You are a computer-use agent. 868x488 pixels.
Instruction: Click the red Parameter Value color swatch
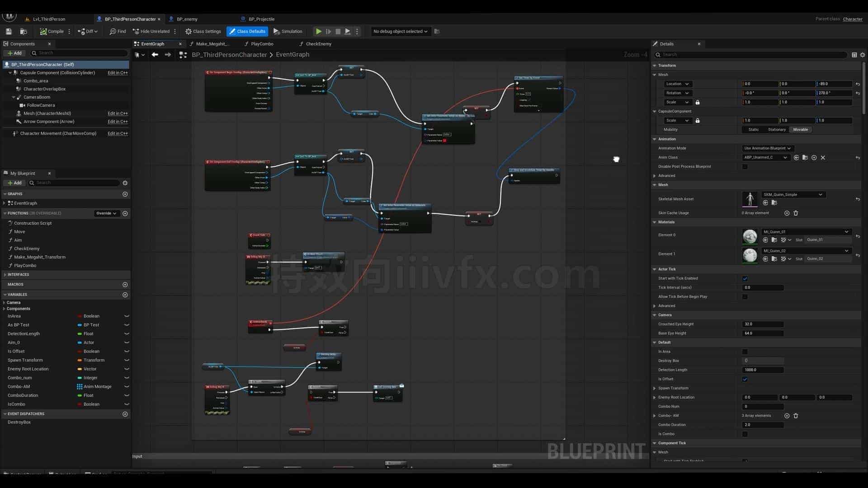(x=444, y=141)
